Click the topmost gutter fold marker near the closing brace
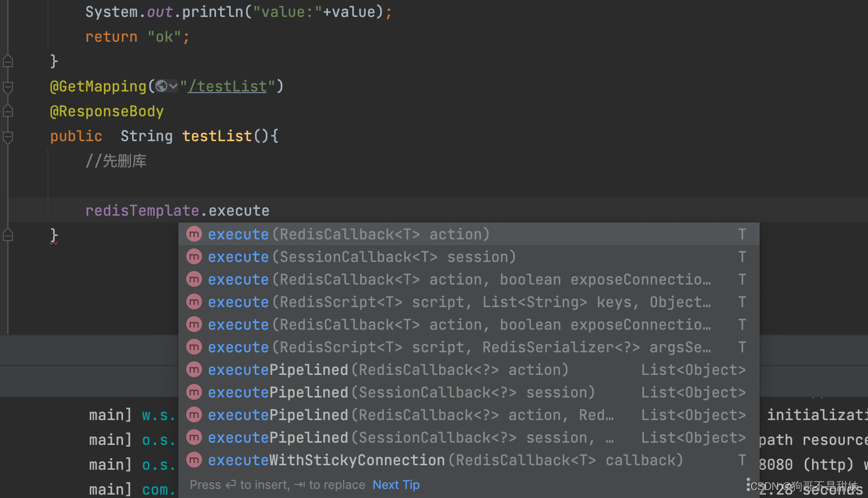Image resolution: width=868 pixels, height=498 pixels. point(7,60)
